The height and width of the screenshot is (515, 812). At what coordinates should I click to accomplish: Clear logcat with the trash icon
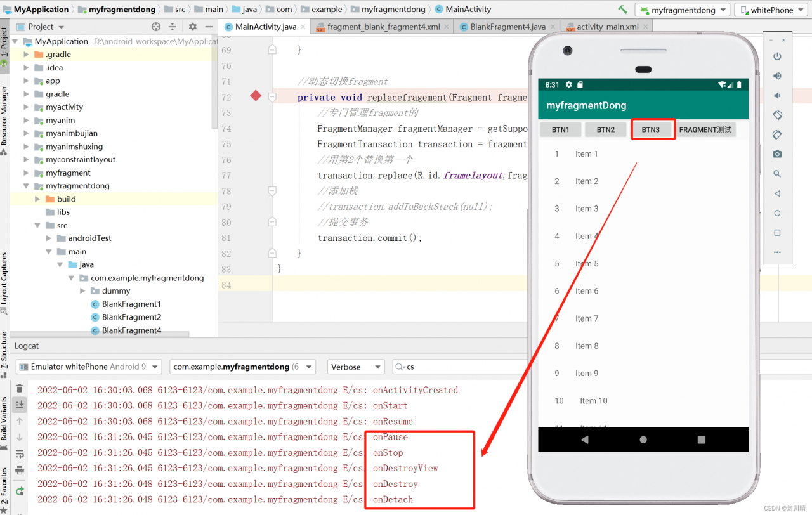tap(20, 388)
